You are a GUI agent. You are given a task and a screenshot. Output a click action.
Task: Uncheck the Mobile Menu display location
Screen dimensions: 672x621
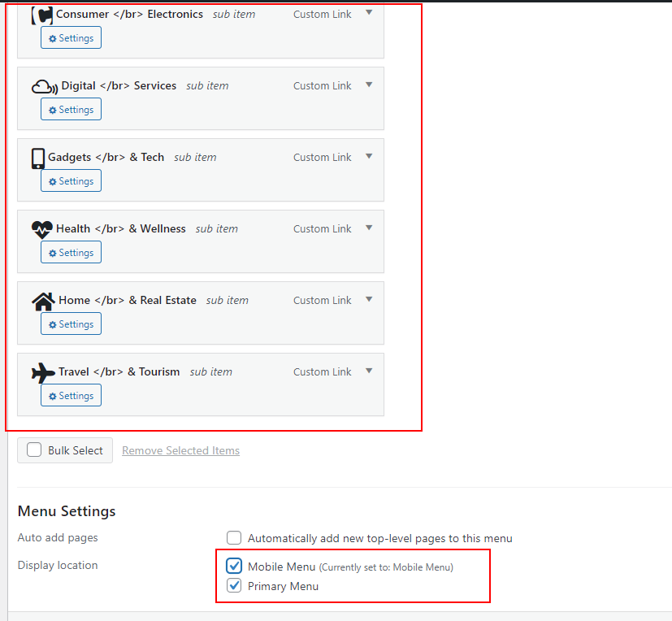coord(234,567)
